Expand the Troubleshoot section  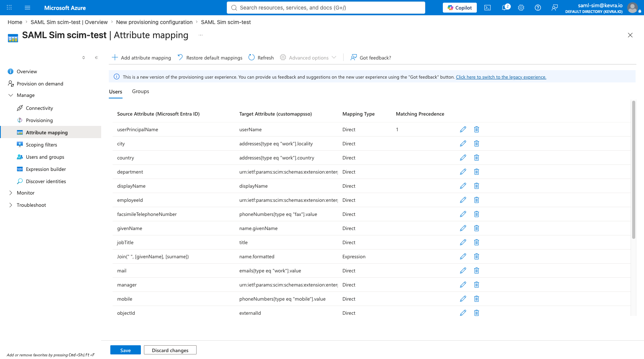11,205
